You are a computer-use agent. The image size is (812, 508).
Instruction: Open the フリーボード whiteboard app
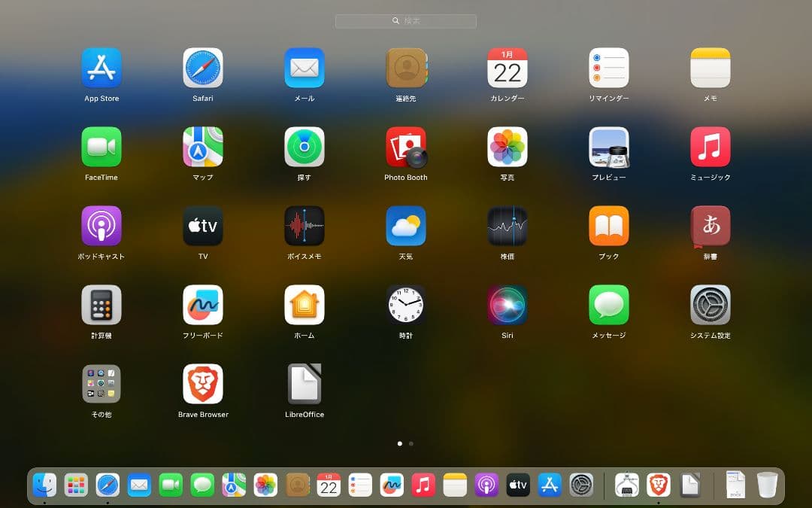click(203, 306)
